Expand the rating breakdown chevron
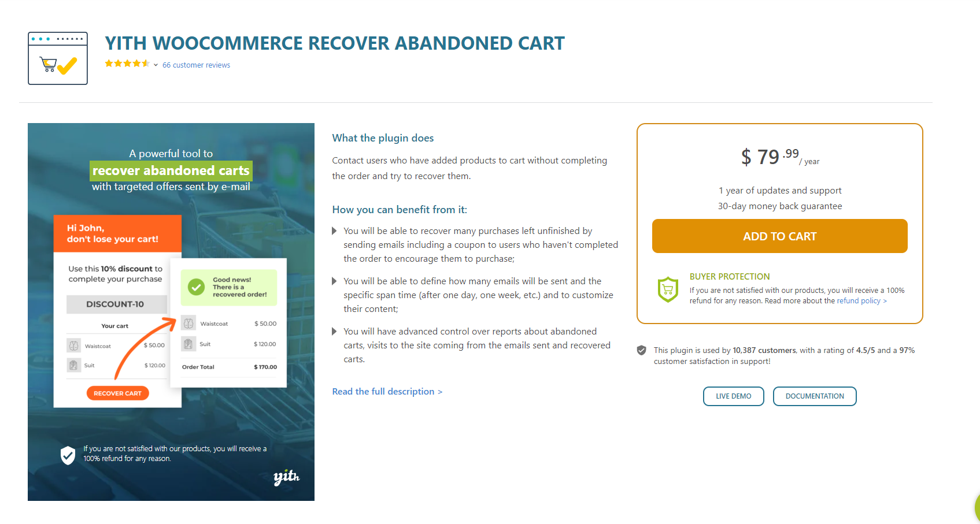The image size is (980, 524). coord(156,65)
